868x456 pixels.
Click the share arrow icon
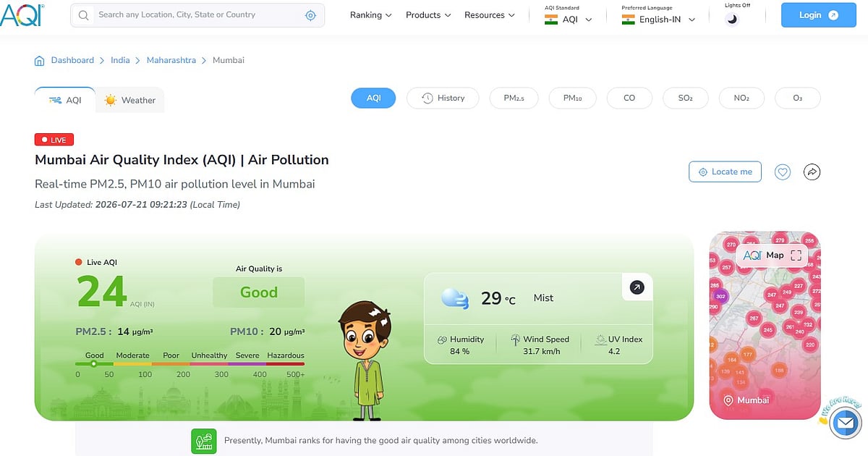click(x=812, y=172)
